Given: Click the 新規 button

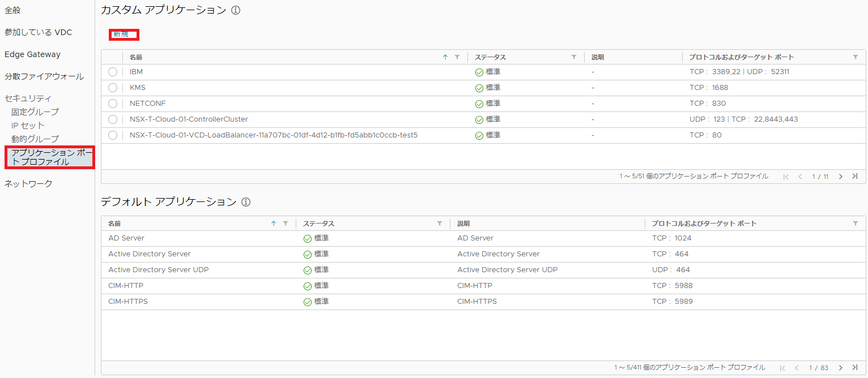Looking at the screenshot, I should [x=124, y=35].
